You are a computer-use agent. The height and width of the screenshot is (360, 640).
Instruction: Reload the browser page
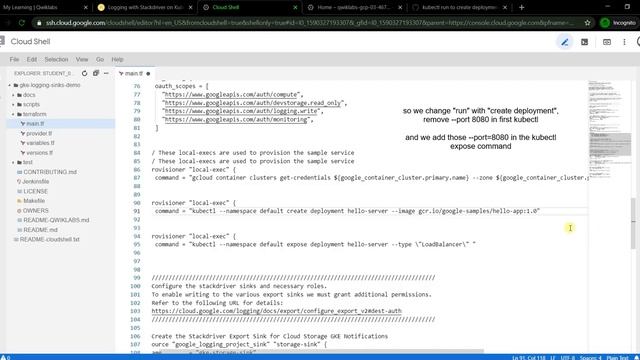coord(22,23)
